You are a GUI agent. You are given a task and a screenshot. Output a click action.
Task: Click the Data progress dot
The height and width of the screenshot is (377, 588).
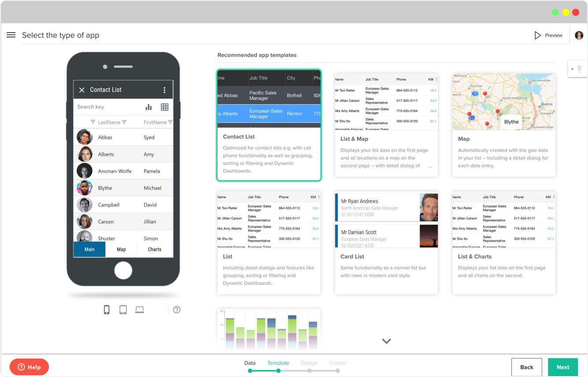point(250,371)
